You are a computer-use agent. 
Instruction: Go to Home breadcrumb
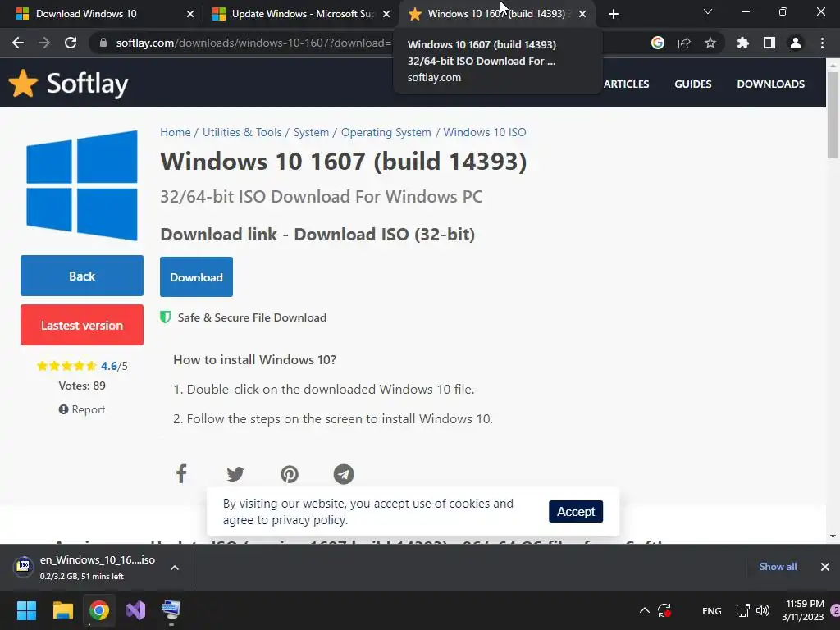176,132
